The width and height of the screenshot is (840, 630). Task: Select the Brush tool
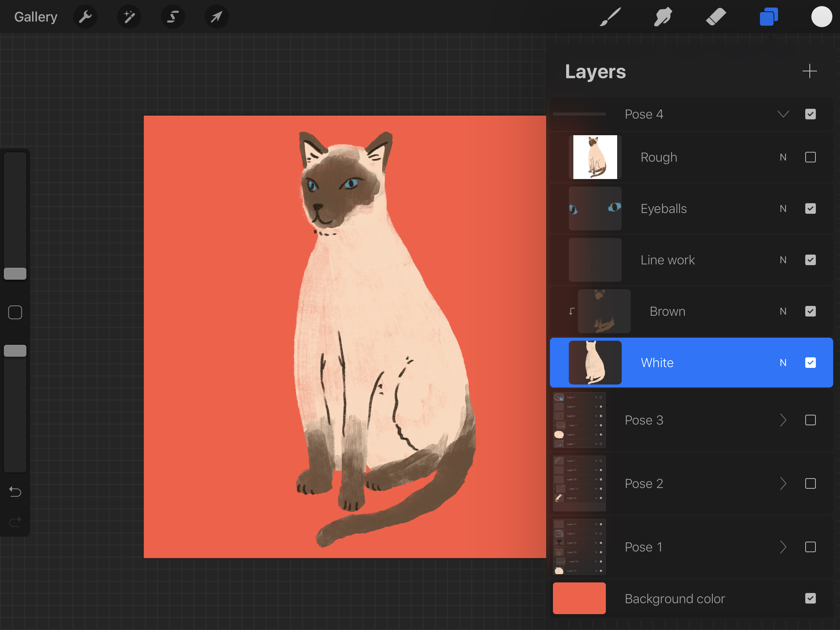(610, 17)
